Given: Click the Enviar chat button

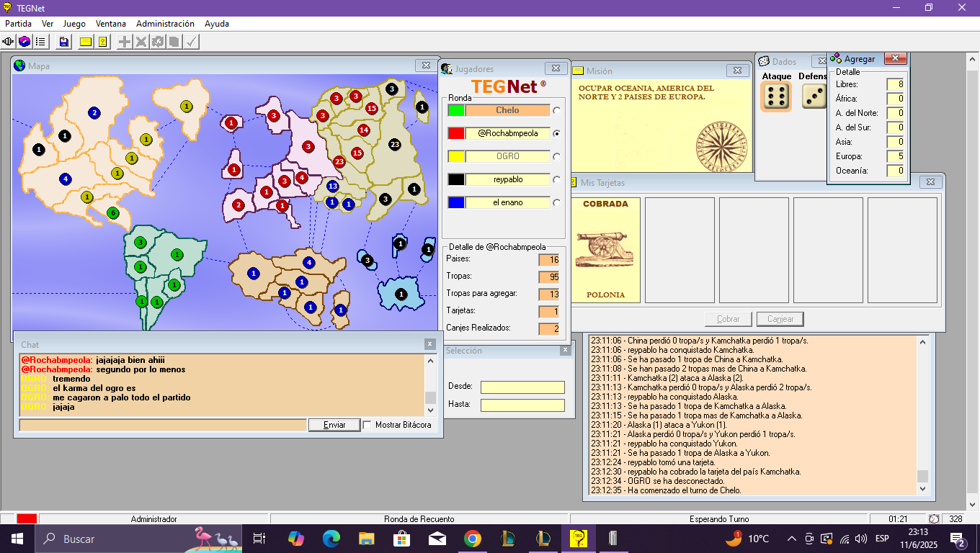Looking at the screenshot, I should click(334, 425).
